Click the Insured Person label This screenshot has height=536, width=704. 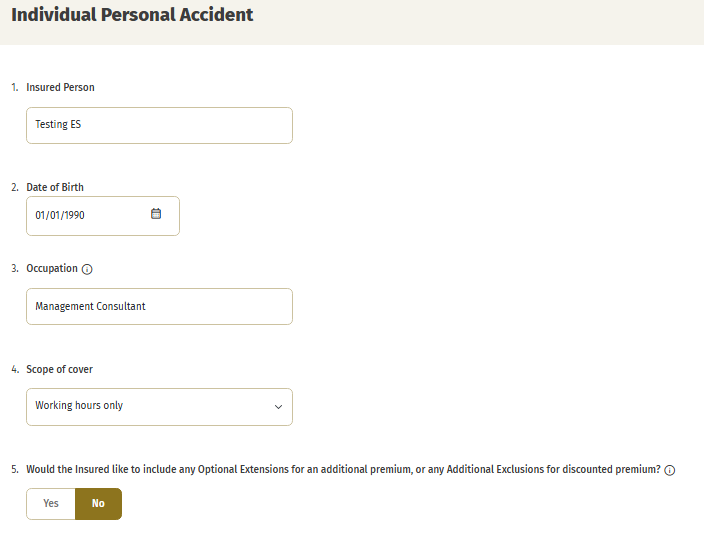pos(60,87)
